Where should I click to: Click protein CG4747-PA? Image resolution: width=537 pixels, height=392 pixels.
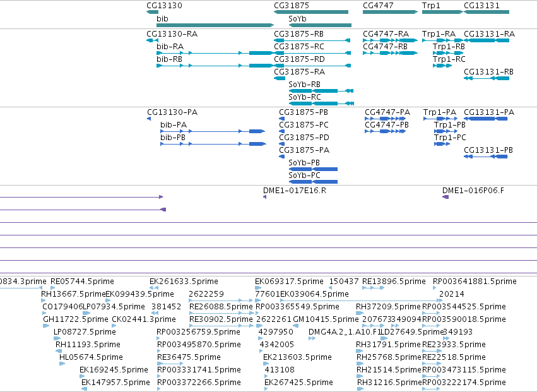tap(386, 119)
